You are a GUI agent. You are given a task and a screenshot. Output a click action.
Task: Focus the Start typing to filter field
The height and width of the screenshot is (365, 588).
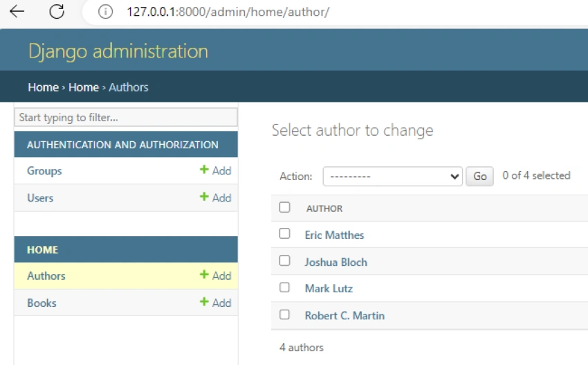click(126, 118)
